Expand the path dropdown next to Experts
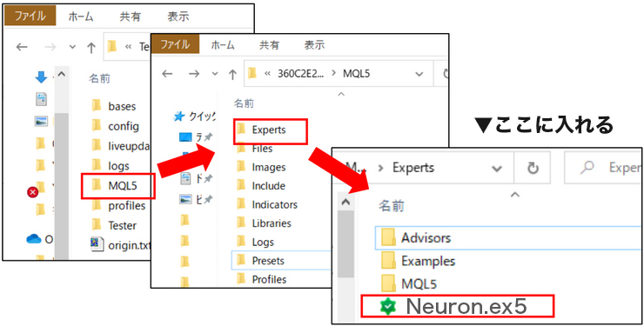This screenshot has width=644, height=326. [x=497, y=168]
